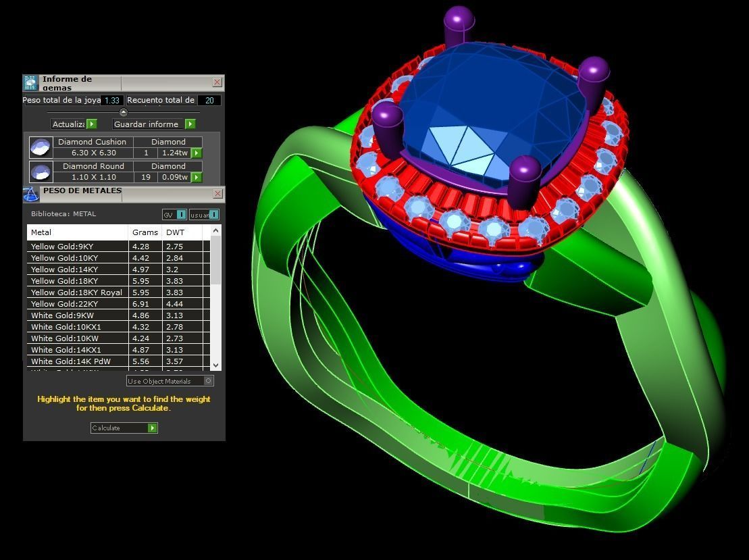The image size is (749, 560).
Task: Click the 6.91 grams value
Action: [x=141, y=304]
